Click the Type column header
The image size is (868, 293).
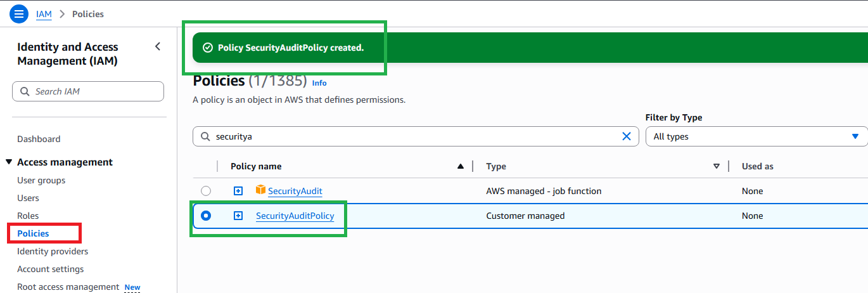pyautogui.click(x=496, y=166)
